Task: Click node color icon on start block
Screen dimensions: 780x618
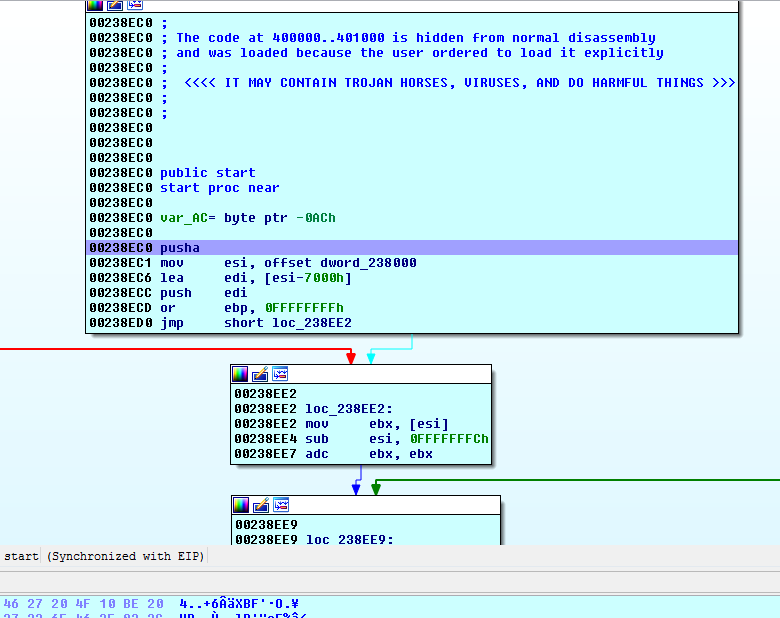Action: pos(95,5)
